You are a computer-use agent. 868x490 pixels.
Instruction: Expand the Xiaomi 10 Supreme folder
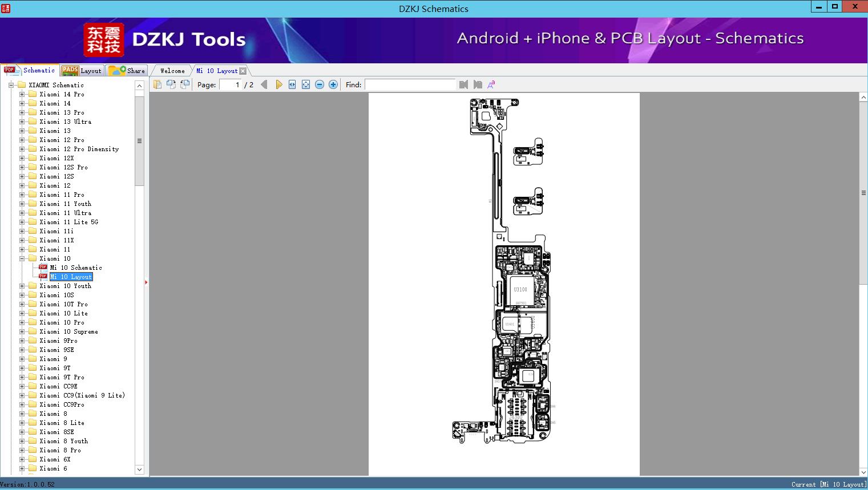(22, 331)
